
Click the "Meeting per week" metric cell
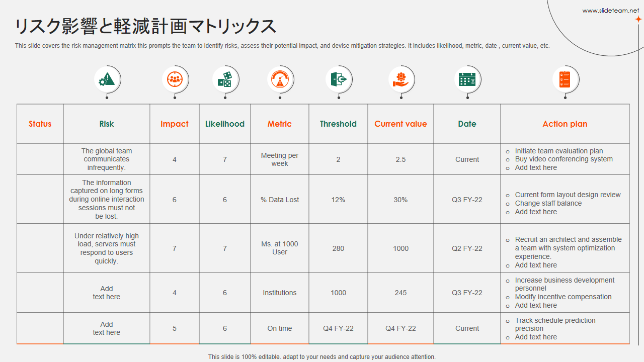280,159
